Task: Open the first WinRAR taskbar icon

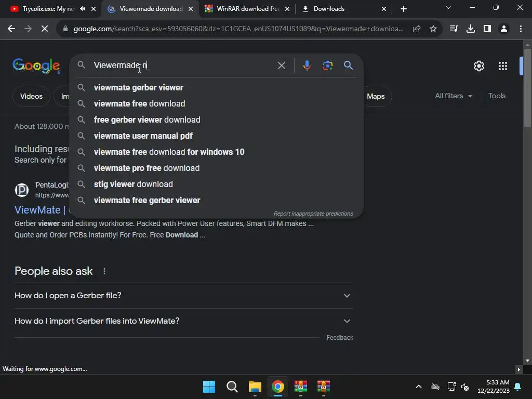Action: pyautogui.click(x=301, y=387)
